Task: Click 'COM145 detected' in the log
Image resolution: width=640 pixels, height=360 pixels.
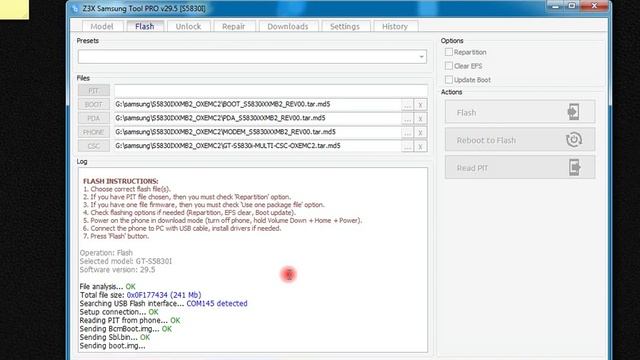Action: (x=217, y=303)
